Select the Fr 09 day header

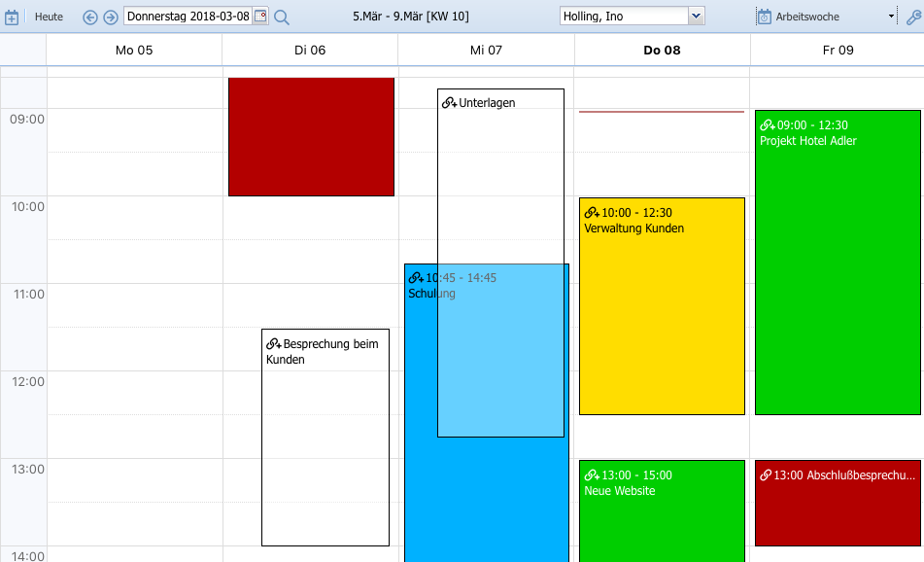click(x=838, y=50)
